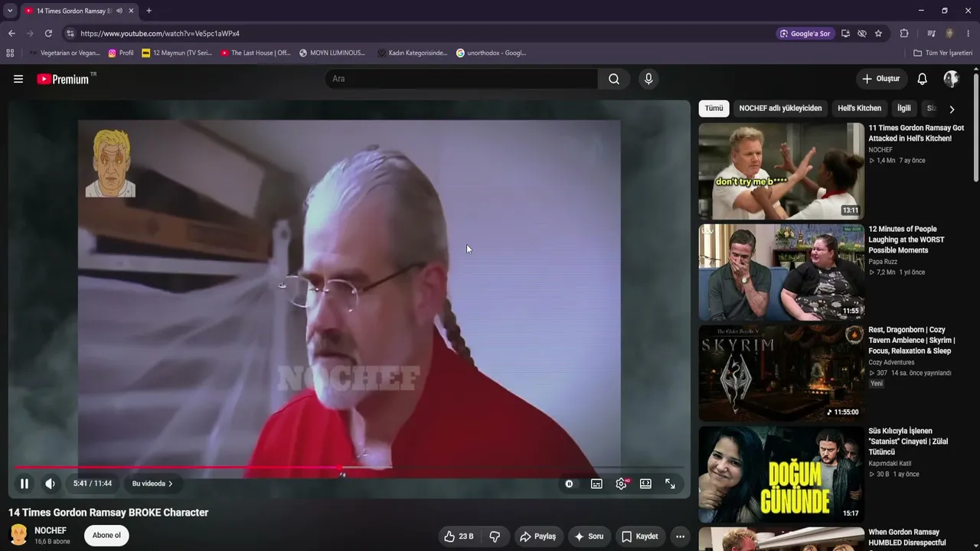Open the Tüm Yer İşaretleri folder

coord(942,53)
